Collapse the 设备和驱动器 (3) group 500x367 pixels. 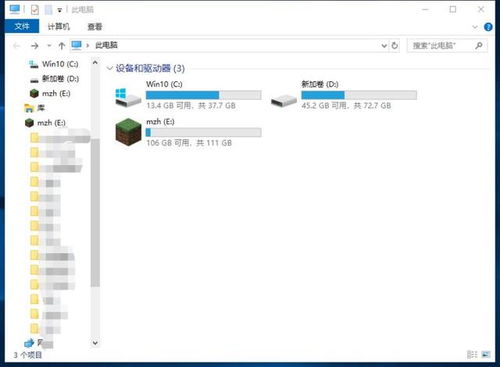[109, 68]
